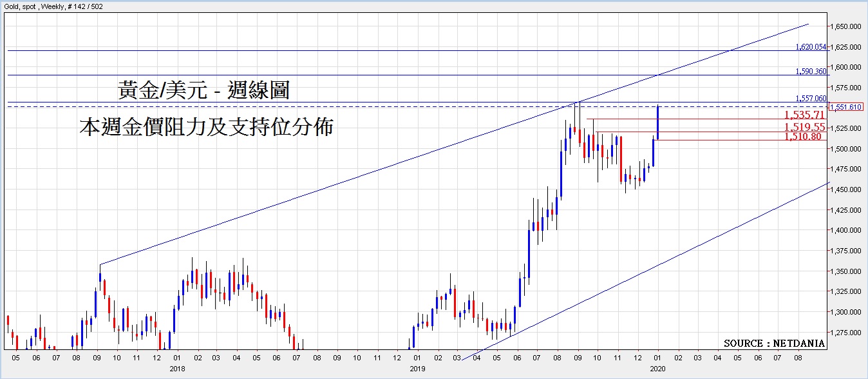This screenshot has width=868, height=379.
Task: Click the 本週金價阻力及支持位分佈 subtitle text
Action: pos(206,127)
